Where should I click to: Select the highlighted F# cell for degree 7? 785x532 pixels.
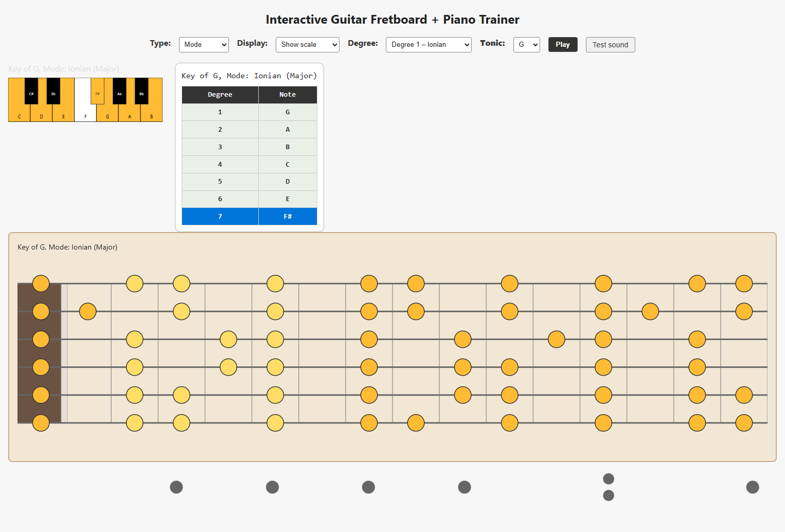pos(288,217)
